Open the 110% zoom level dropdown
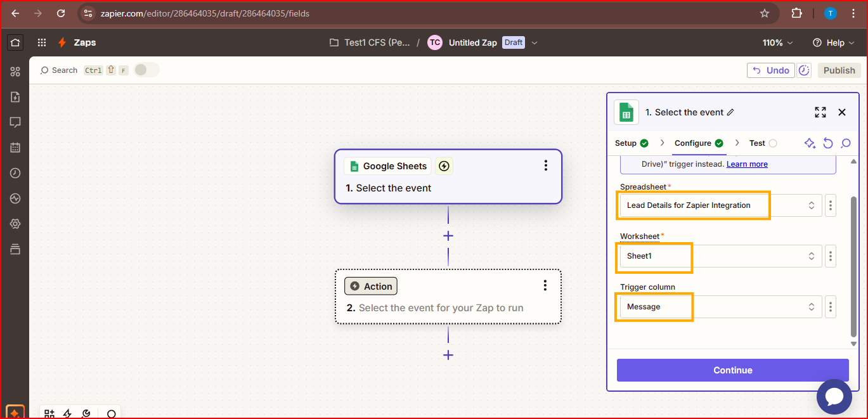 tap(777, 42)
